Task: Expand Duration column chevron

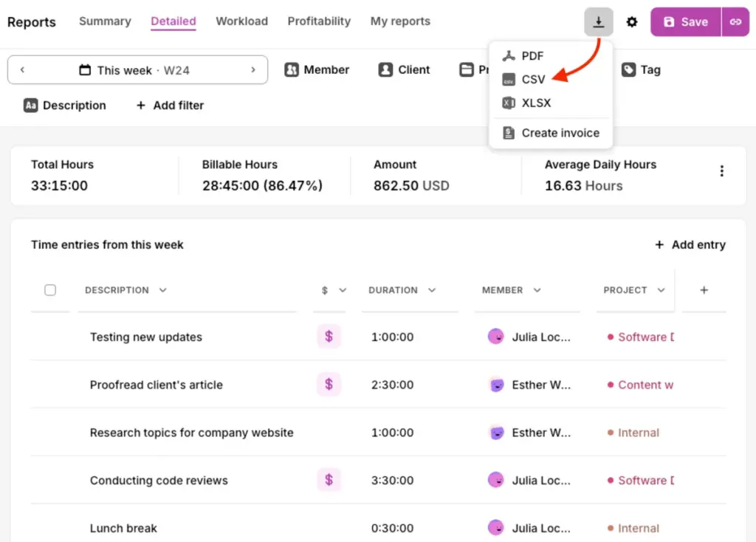Action: 432,289
